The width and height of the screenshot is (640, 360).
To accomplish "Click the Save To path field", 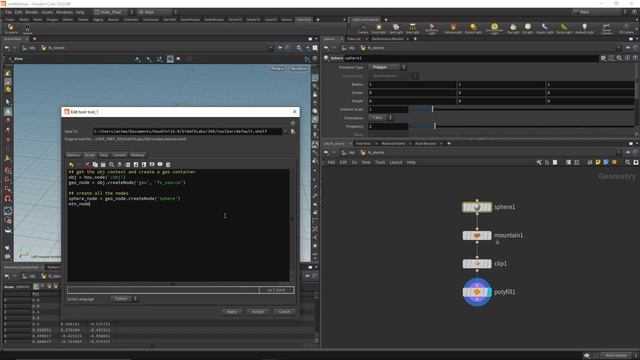I will click(187, 131).
